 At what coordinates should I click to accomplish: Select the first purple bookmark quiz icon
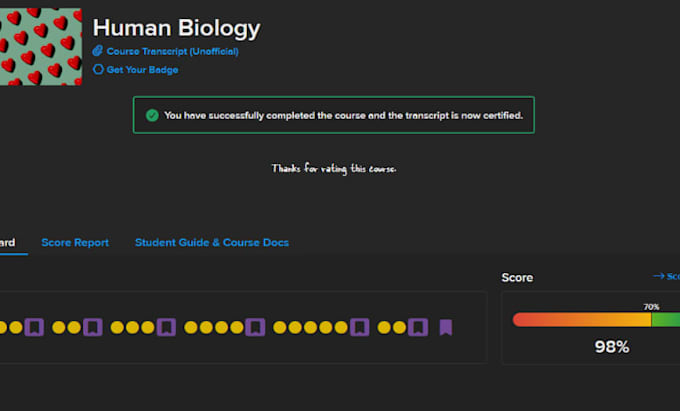click(x=34, y=327)
